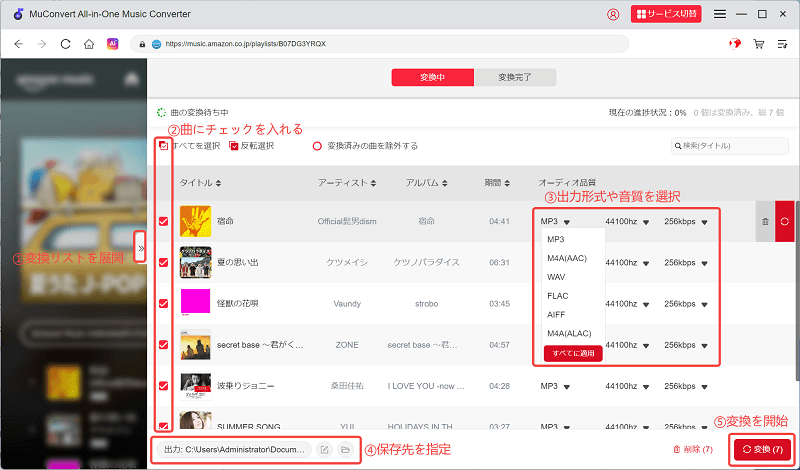800x470 pixels.
Task: Start conversion with 変換 (7) button
Action: [x=762, y=450]
